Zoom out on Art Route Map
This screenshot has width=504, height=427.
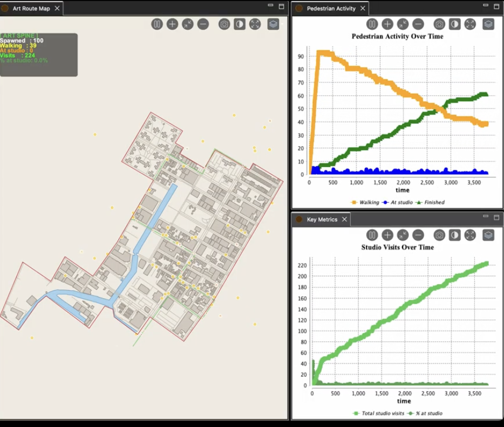203,24
